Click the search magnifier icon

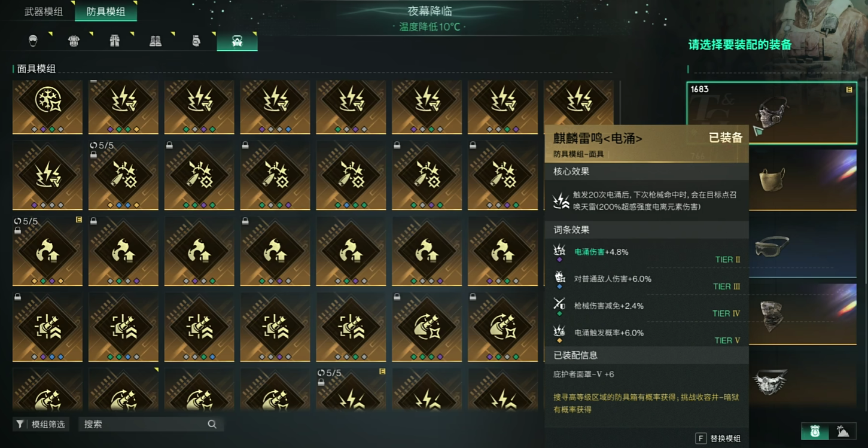(212, 424)
